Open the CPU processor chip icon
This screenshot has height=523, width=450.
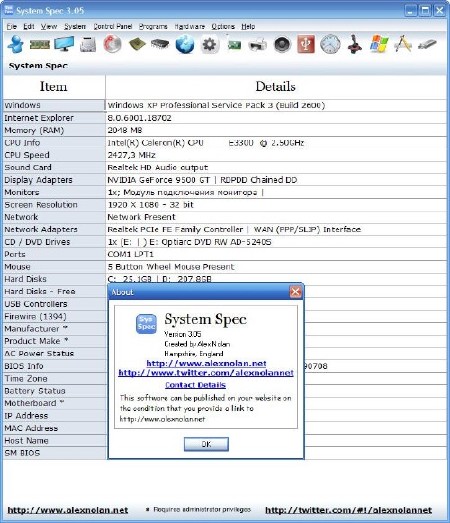click(137, 44)
